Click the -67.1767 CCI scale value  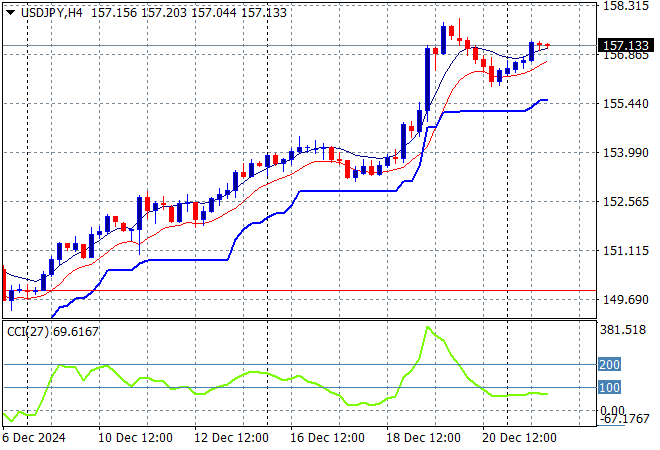tap(625, 419)
